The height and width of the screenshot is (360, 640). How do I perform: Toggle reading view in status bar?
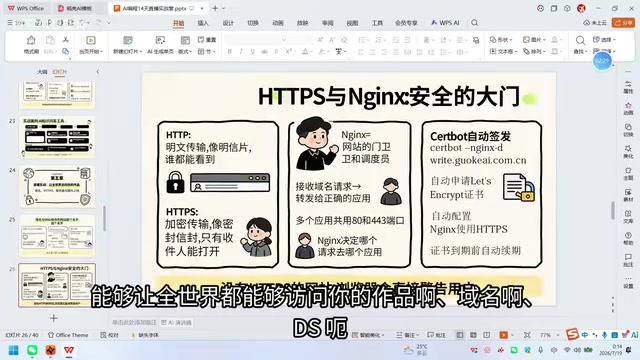[x=487, y=335]
